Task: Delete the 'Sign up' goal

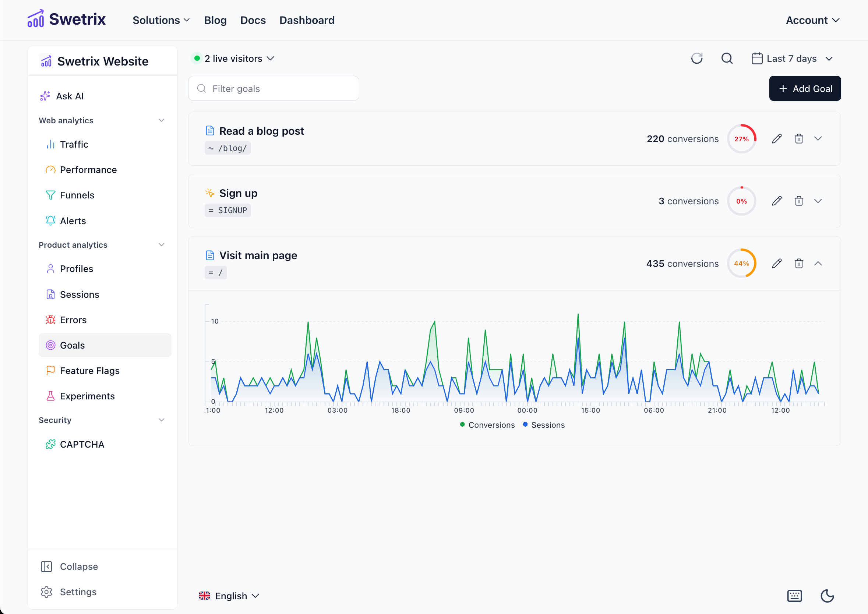Action: (x=798, y=201)
